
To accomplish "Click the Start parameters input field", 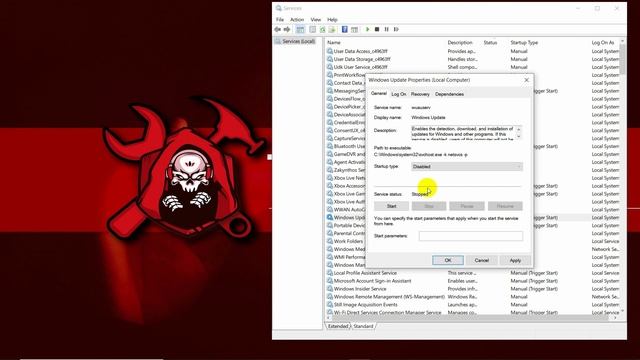I will point(471,236).
